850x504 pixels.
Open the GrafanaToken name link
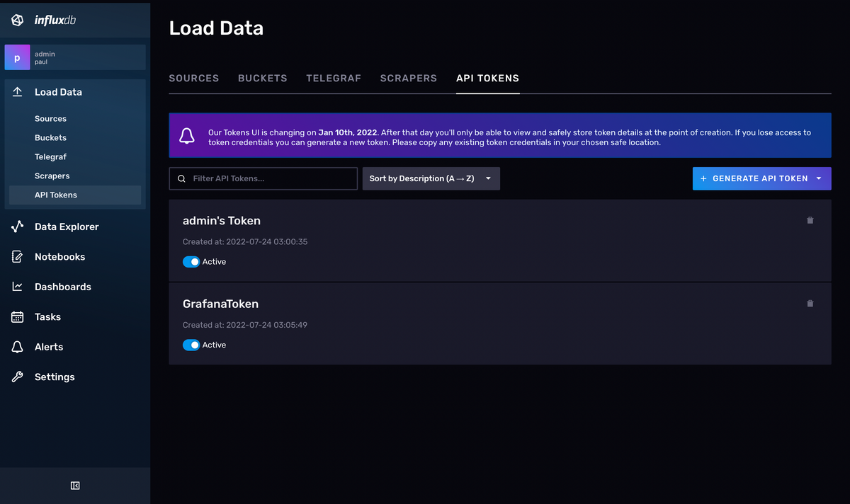220,304
